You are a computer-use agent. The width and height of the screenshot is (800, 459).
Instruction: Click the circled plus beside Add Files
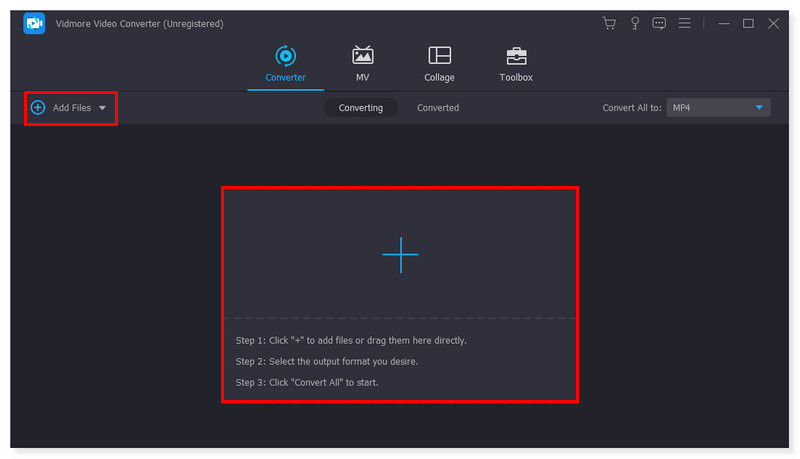coord(38,107)
